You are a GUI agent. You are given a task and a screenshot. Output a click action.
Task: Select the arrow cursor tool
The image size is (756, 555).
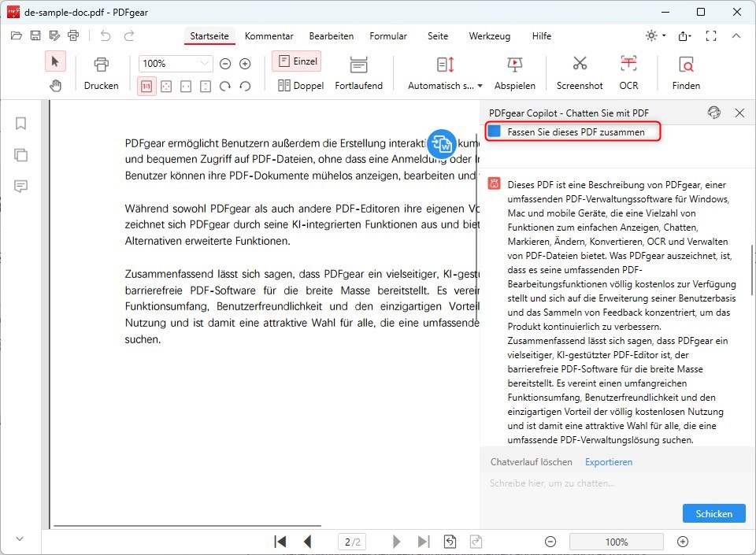55,61
